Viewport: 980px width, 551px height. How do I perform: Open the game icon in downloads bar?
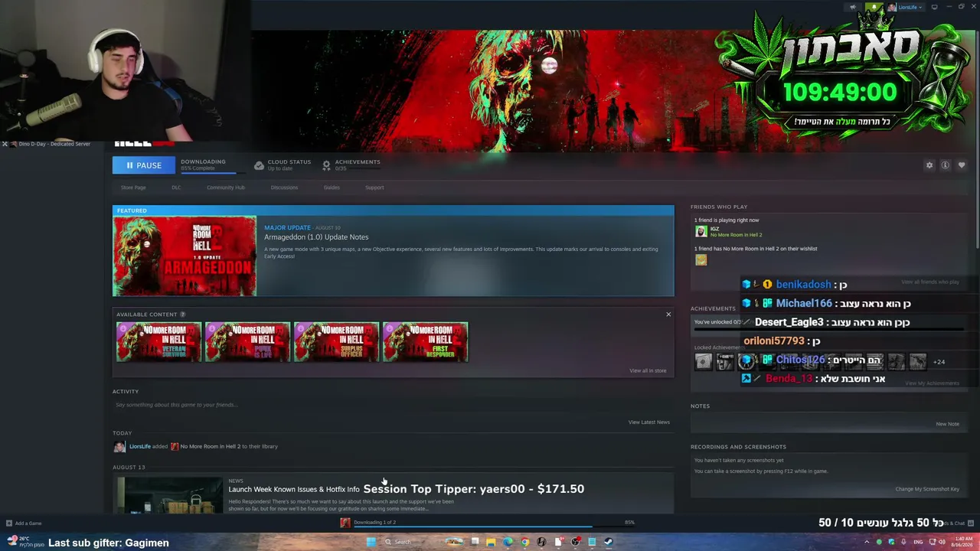345,523
